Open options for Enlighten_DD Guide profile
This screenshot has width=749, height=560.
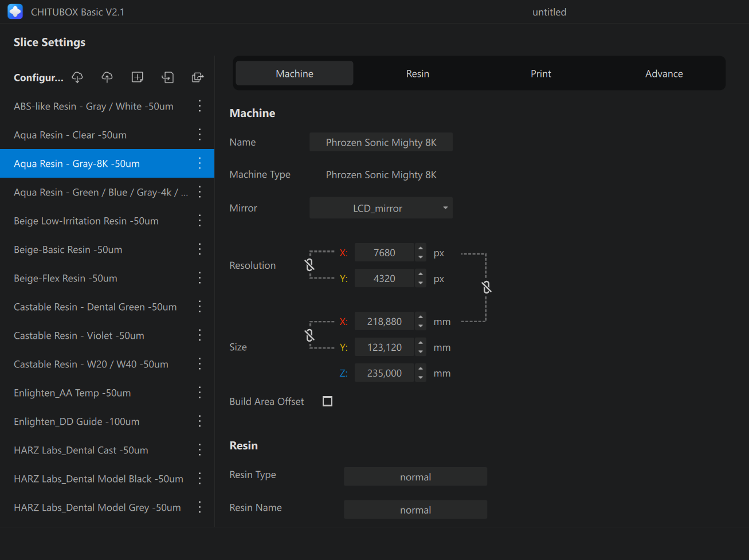199,421
